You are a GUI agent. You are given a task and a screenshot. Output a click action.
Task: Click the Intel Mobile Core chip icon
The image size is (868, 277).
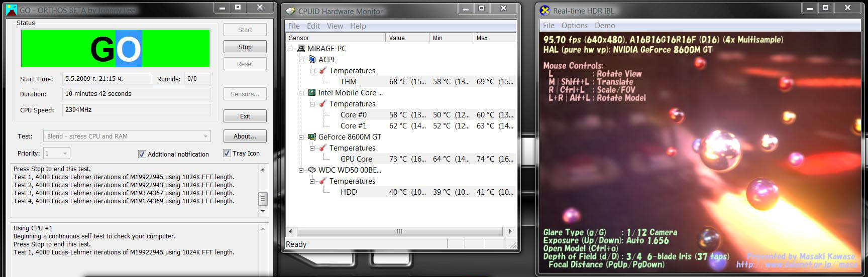(x=312, y=93)
